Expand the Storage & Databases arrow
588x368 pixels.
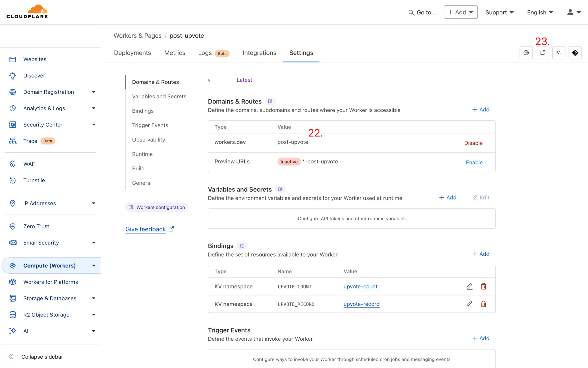coord(94,298)
